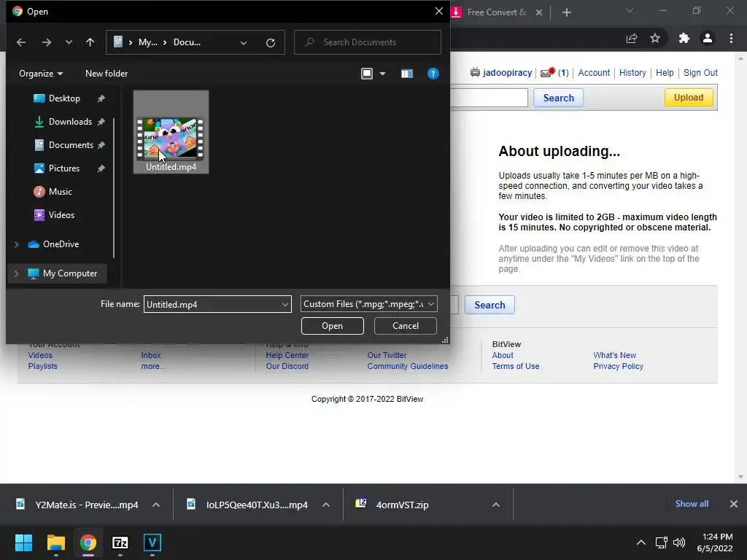Open the Terms of Use link
The image size is (747, 560).
516,366
